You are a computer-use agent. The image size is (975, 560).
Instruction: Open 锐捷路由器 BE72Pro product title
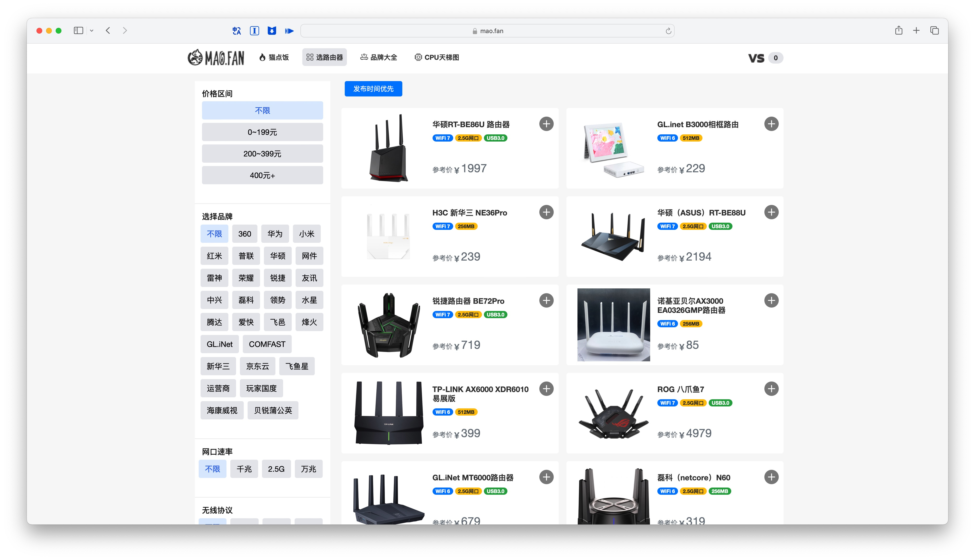pos(468,301)
